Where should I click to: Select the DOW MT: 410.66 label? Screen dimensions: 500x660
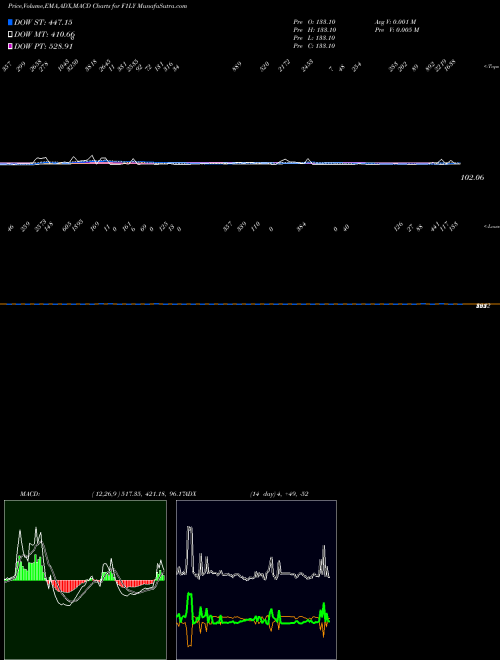click(x=45, y=35)
